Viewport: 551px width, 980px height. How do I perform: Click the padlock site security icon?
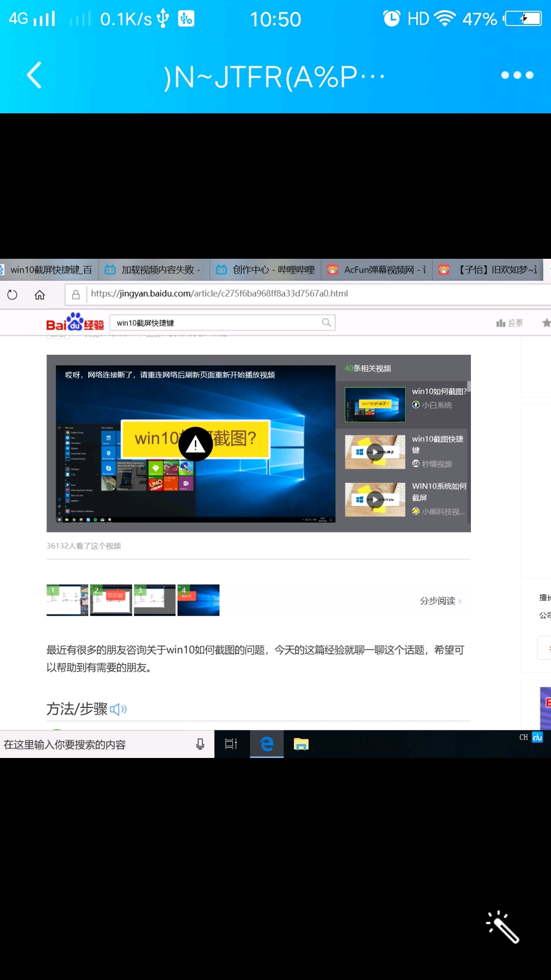pyautogui.click(x=76, y=295)
